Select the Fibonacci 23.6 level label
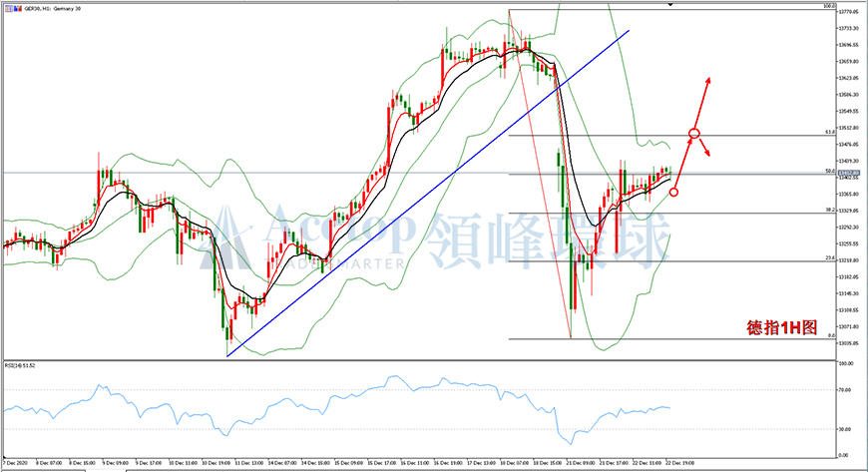The height and width of the screenshot is (472, 868). click(x=830, y=258)
